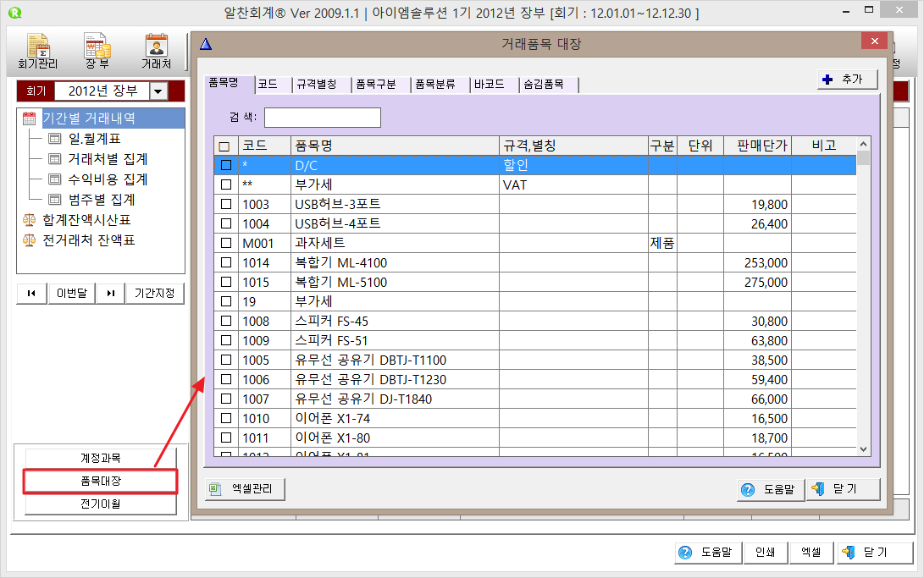924x578 pixels.
Task: Go to the next period arrow button
Action: coord(111,293)
